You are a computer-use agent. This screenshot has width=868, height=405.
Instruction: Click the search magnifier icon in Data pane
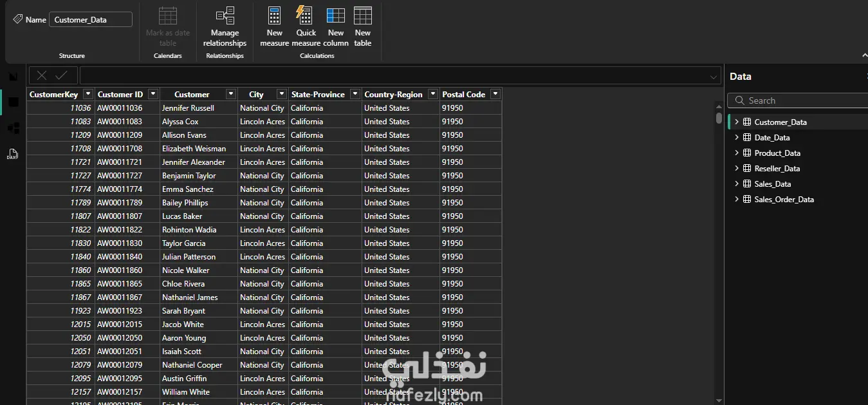(x=739, y=100)
